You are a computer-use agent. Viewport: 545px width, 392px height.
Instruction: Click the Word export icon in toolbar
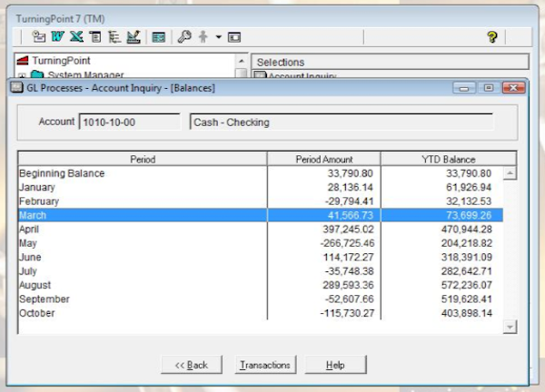point(56,37)
